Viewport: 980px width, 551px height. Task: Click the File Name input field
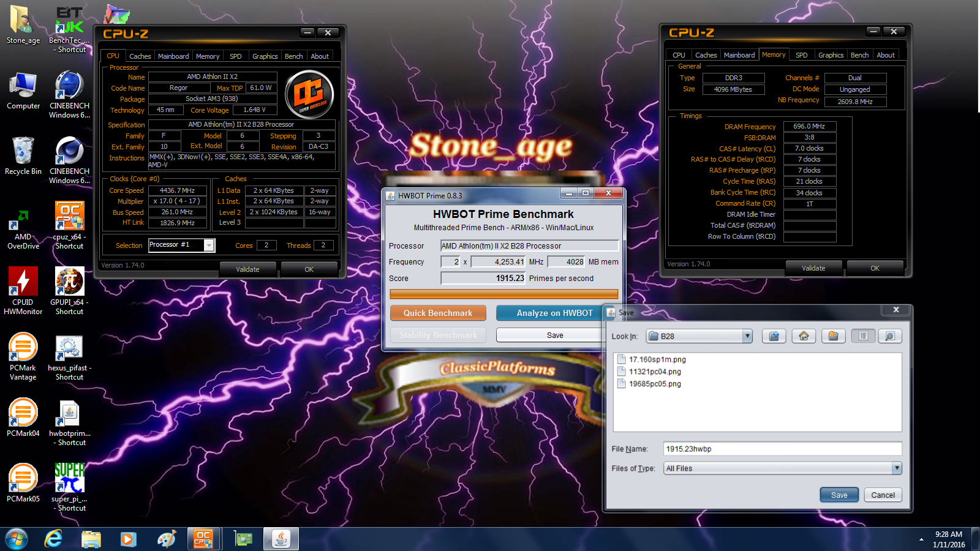click(x=783, y=449)
